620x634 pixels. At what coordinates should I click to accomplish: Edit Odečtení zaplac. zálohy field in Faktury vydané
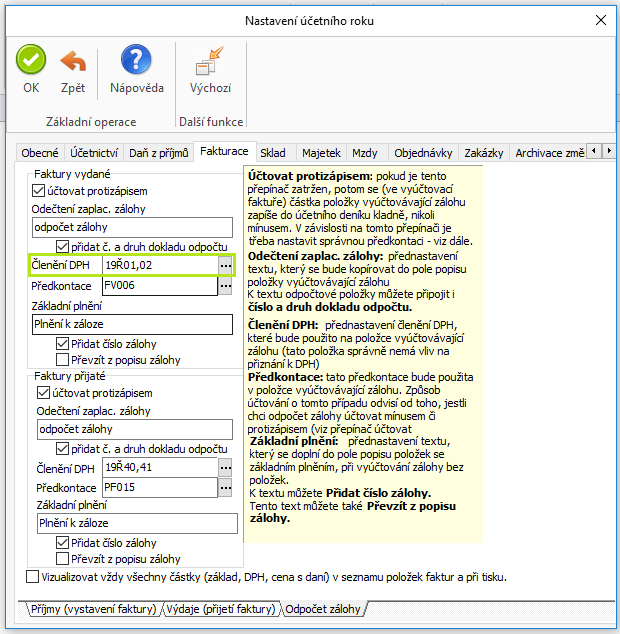click(132, 227)
